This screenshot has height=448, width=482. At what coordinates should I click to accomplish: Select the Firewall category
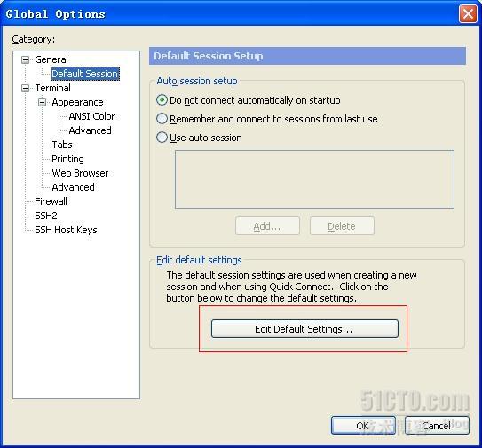[51, 201]
